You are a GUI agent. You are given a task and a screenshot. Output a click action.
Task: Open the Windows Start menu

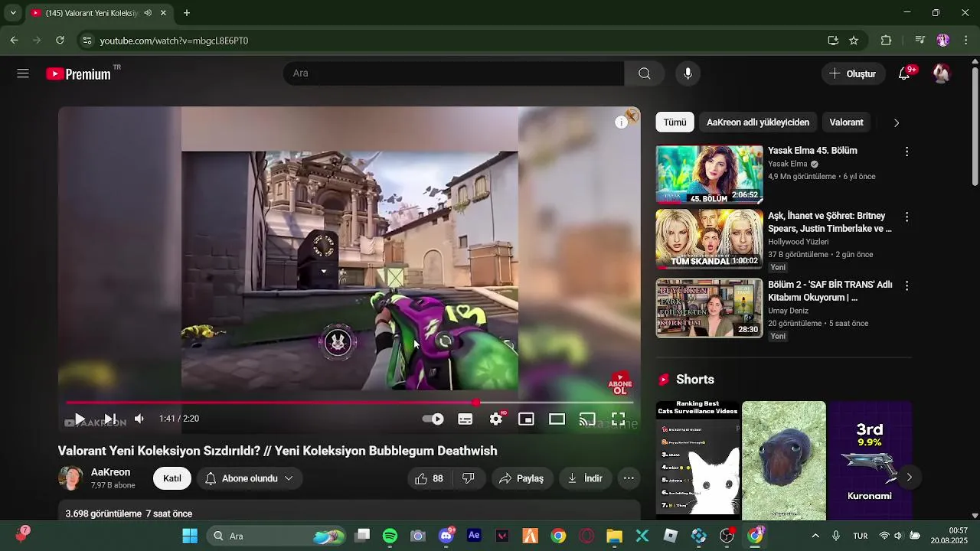[x=190, y=536]
